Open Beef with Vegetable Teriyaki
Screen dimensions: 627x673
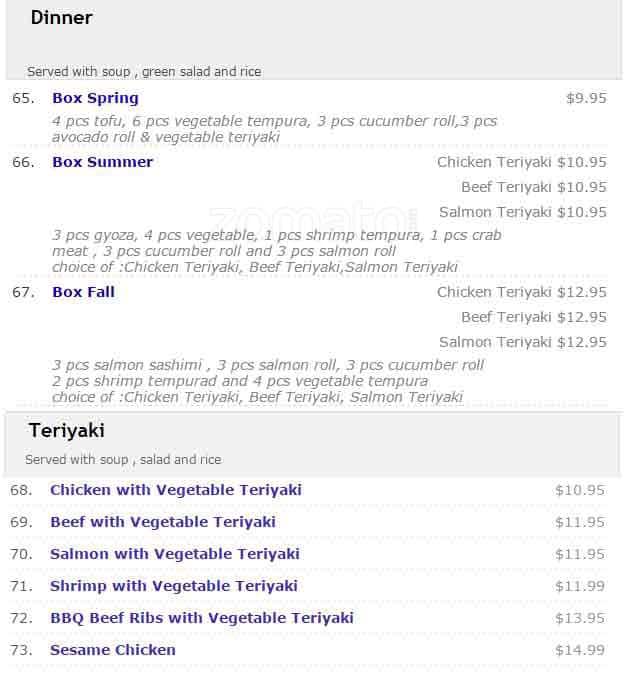(x=162, y=522)
